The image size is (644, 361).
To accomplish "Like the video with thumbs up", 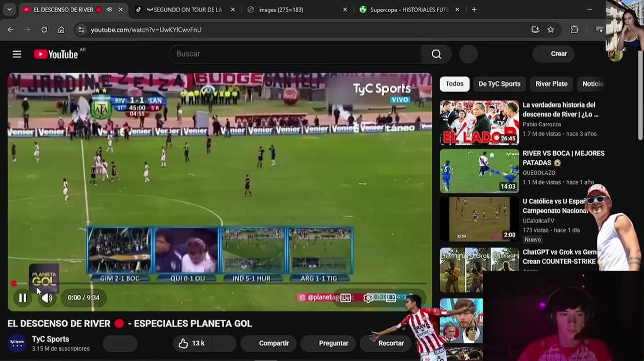I will click(192, 343).
